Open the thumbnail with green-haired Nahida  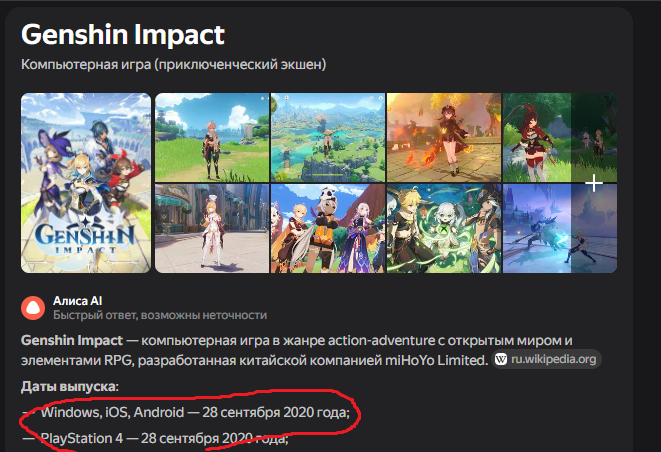(444, 229)
